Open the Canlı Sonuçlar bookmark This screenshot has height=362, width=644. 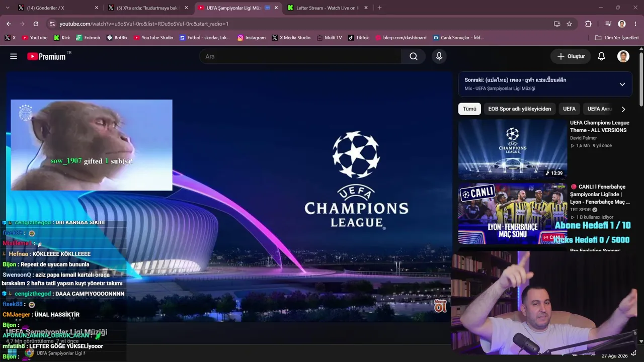[x=459, y=38]
